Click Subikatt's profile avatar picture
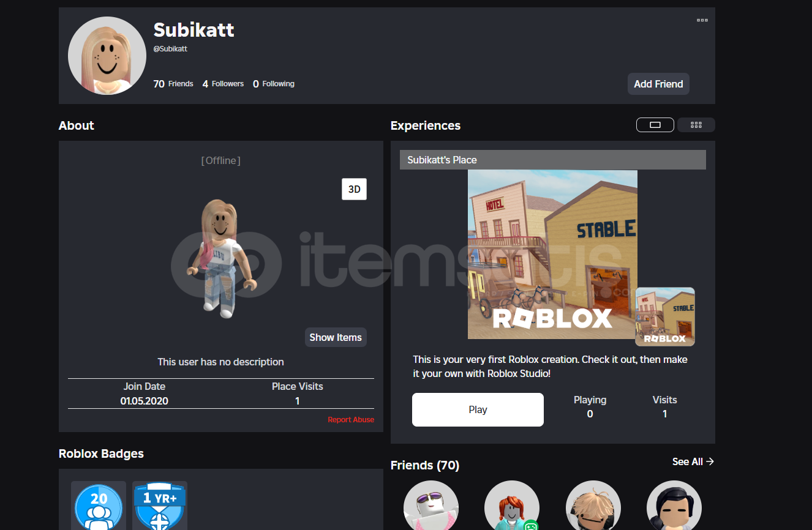 pyautogui.click(x=107, y=56)
